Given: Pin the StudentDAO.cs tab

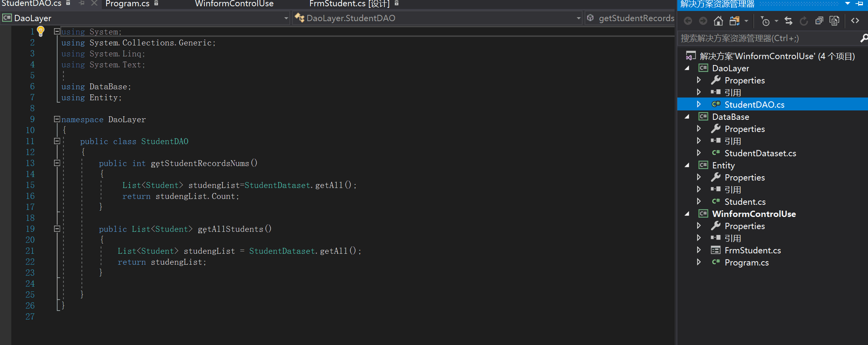Looking at the screenshot, I should 81,3.
